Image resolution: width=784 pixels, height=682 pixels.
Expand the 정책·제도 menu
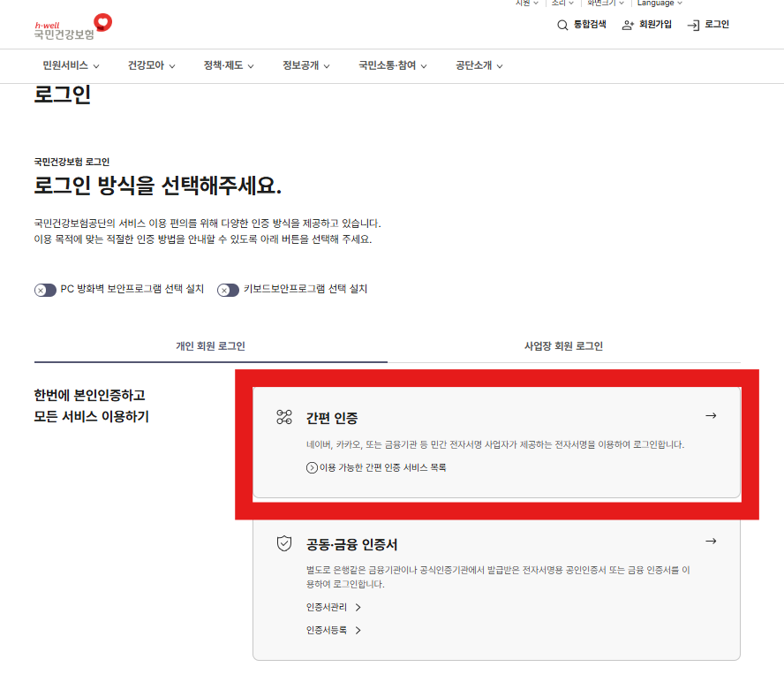(229, 65)
